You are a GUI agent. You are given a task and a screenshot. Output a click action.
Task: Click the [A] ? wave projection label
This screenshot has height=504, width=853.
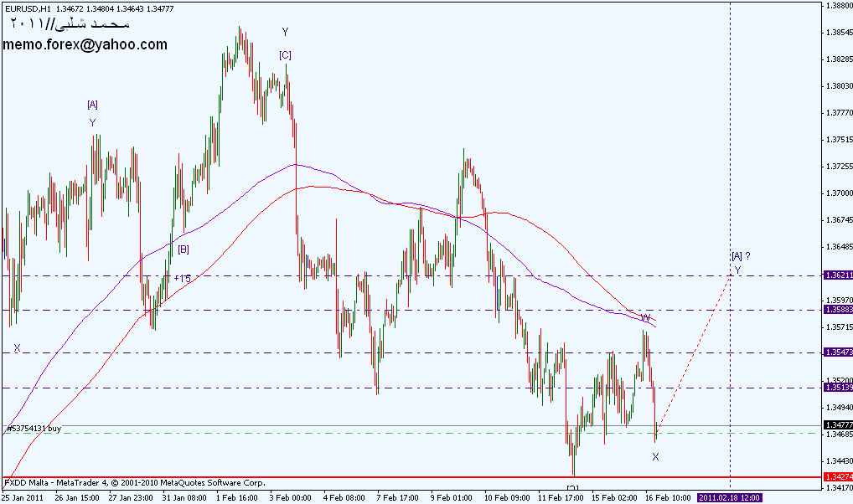point(740,255)
